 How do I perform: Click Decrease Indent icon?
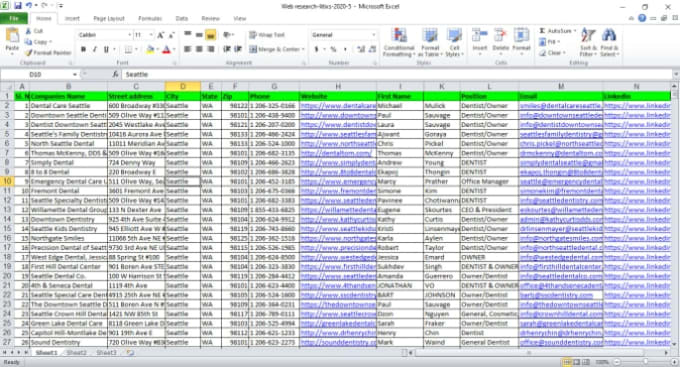coord(226,49)
